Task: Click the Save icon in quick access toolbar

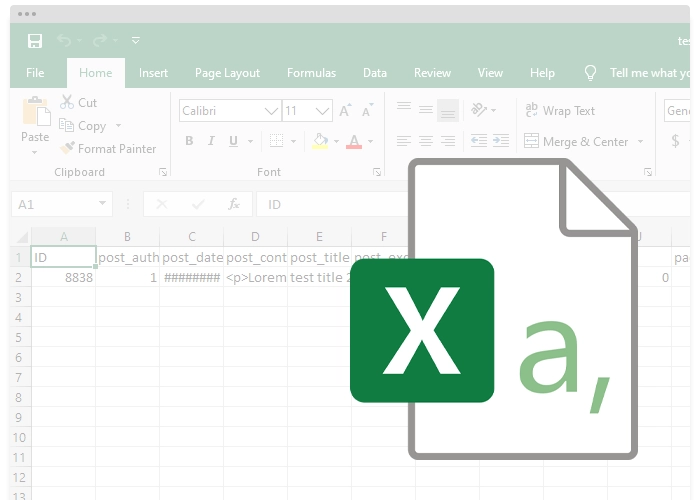Action: pos(35,41)
